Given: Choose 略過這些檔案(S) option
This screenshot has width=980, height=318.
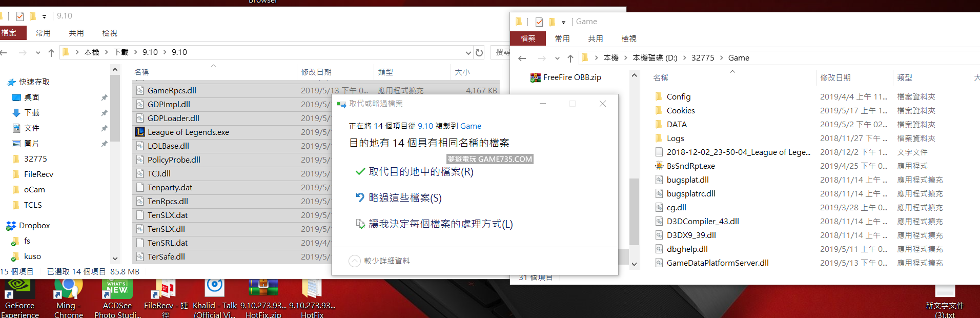Looking at the screenshot, I should (405, 198).
